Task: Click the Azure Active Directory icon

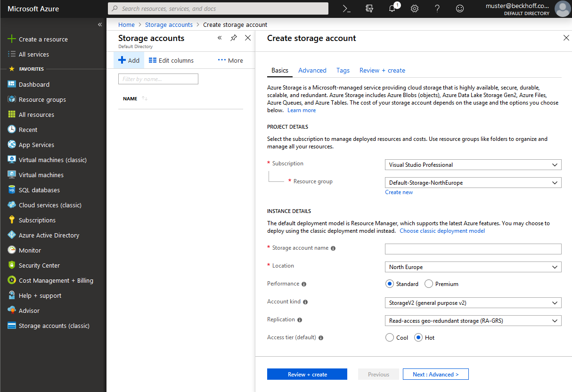Action: pyautogui.click(x=12, y=235)
